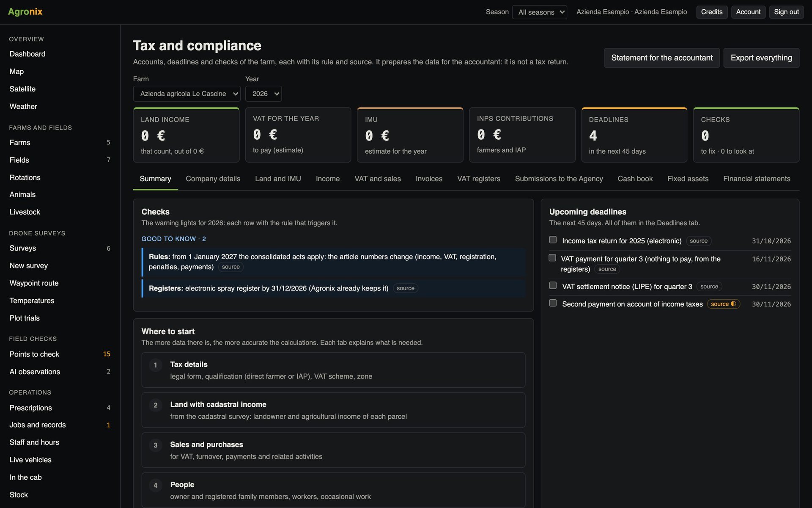Click the Agronix logo
This screenshot has width=812, height=508.
25,12
